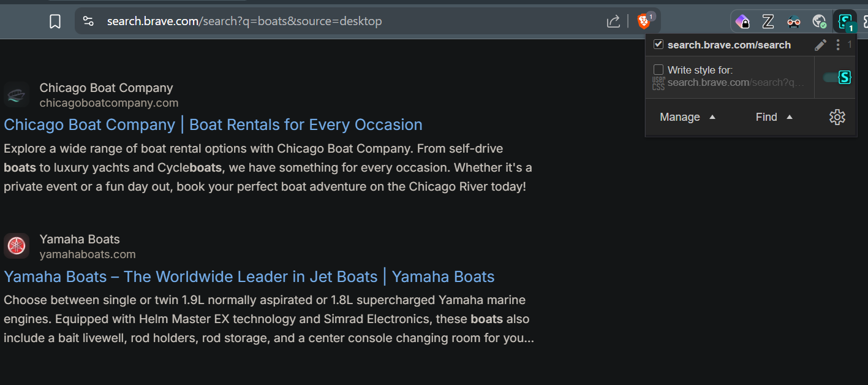868x385 pixels.
Task: Click the userCSS label in popup
Action: 659,83
